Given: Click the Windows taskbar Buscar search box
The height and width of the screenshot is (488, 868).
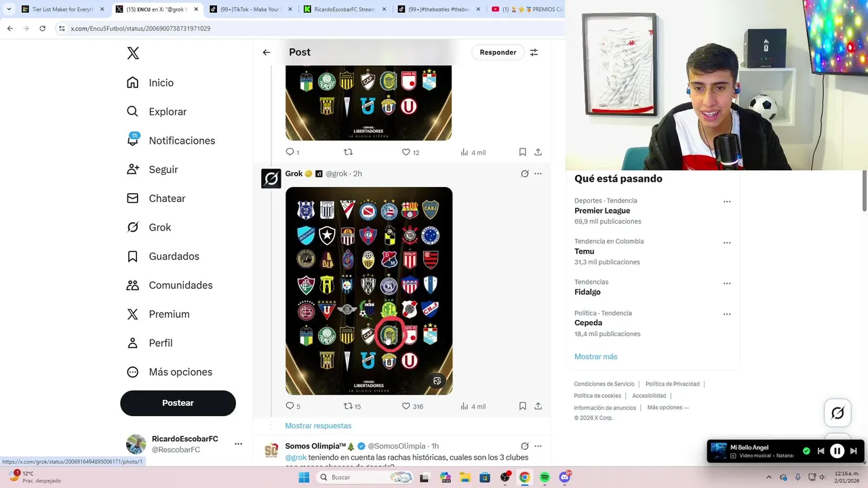Looking at the screenshot, I should click(x=365, y=477).
